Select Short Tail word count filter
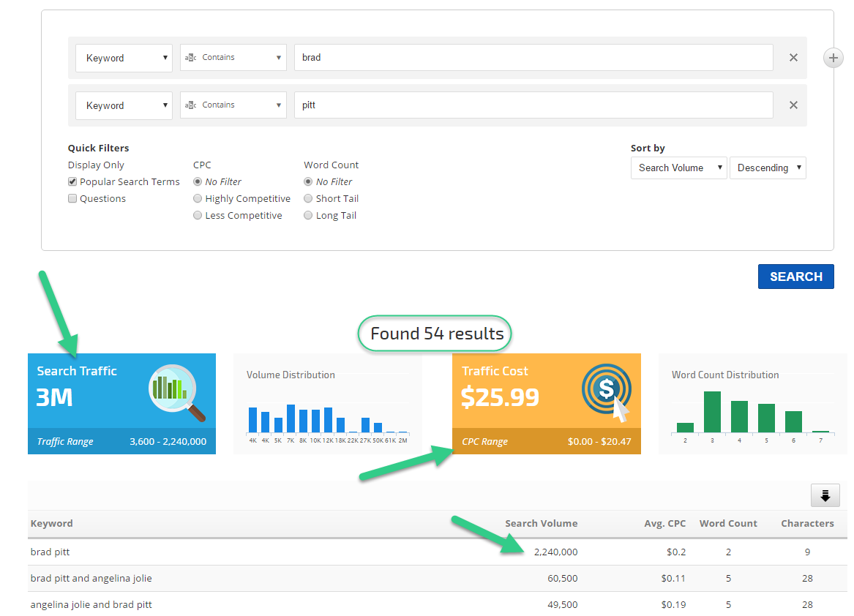The image size is (854, 616). 308,199
